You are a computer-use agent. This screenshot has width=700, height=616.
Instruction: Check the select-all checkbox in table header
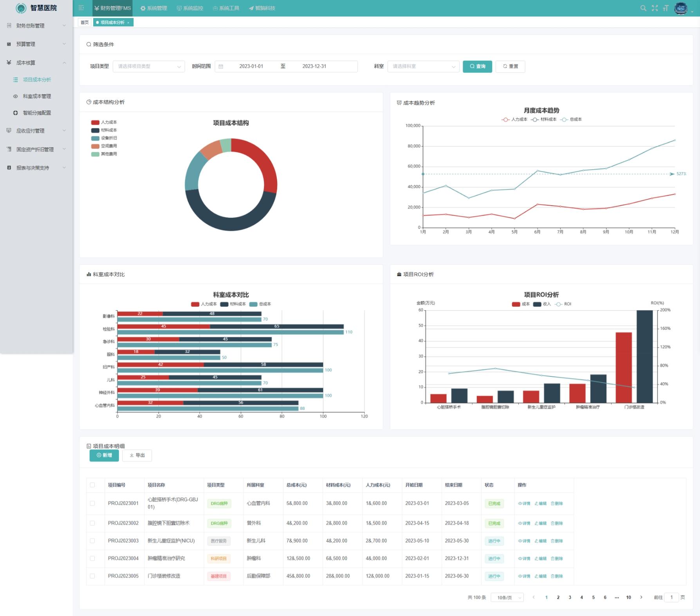(x=92, y=485)
